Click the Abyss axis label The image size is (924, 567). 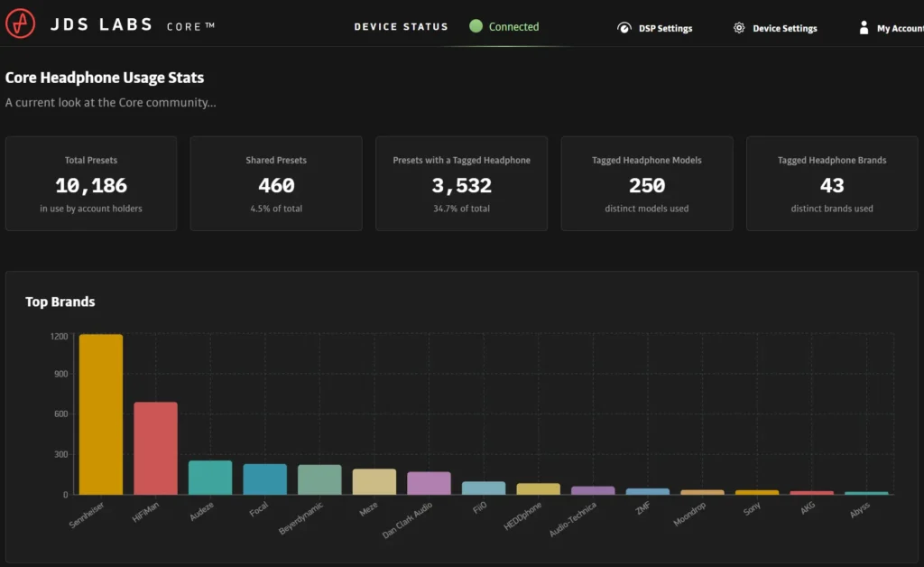pos(860,510)
